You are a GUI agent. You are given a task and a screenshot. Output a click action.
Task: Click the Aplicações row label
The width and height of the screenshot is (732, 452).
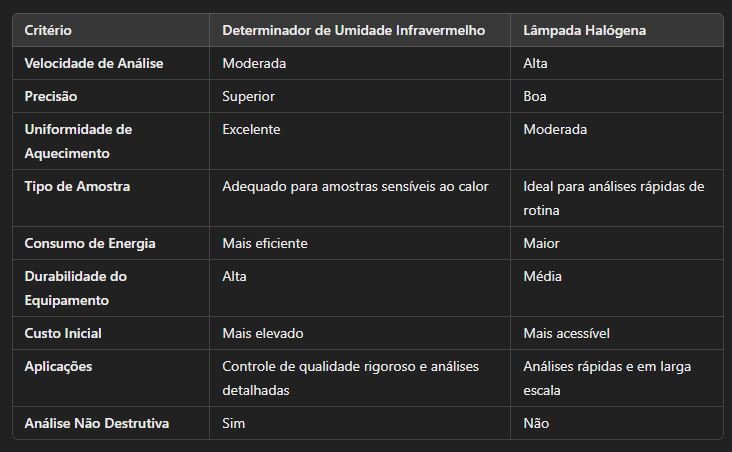(x=58, y=367)
